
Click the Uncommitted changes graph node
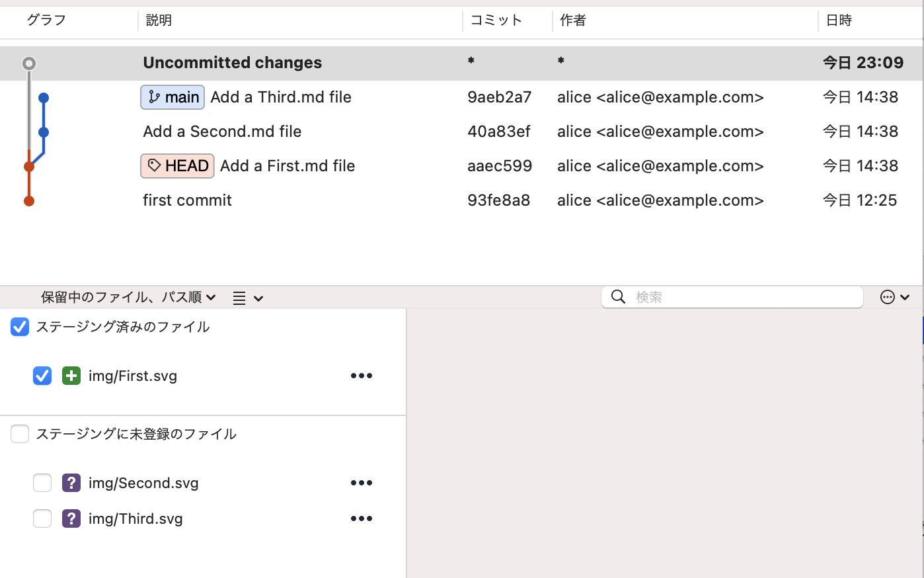[x=29, y=63]
